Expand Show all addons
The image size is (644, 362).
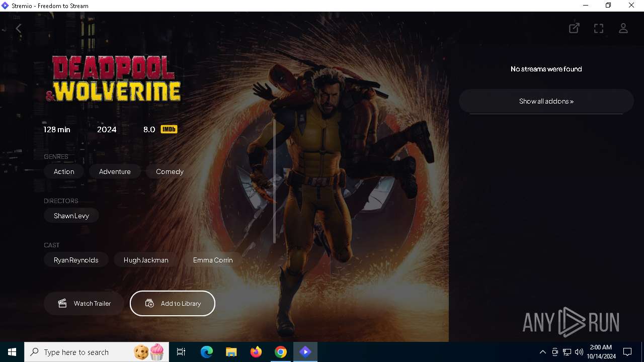[546, 101]
